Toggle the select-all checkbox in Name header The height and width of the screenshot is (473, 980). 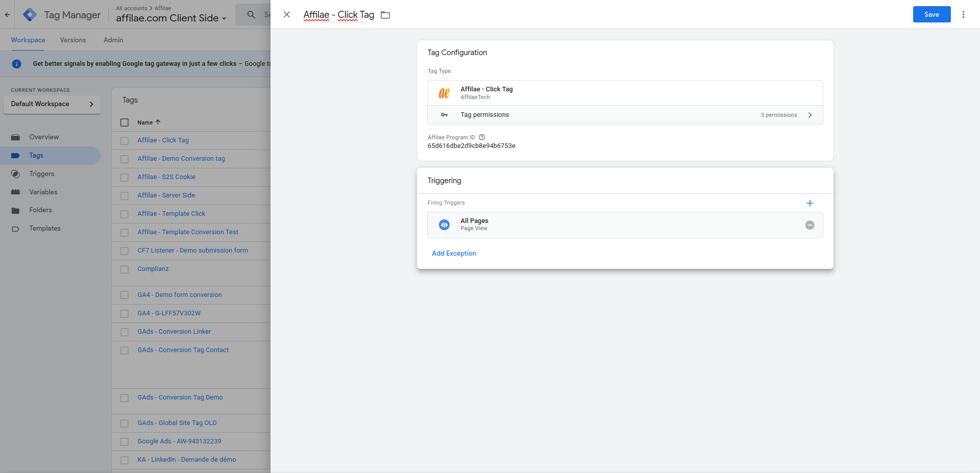point(125,122)
